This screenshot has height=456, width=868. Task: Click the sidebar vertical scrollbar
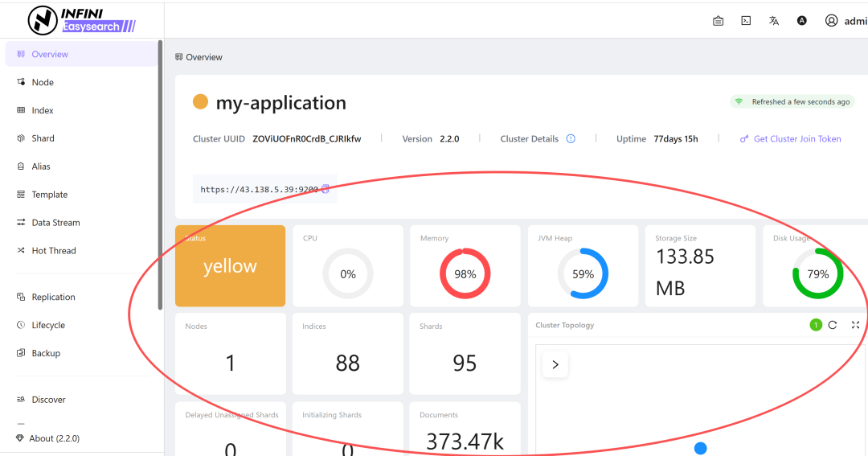(x=161, y=175)
